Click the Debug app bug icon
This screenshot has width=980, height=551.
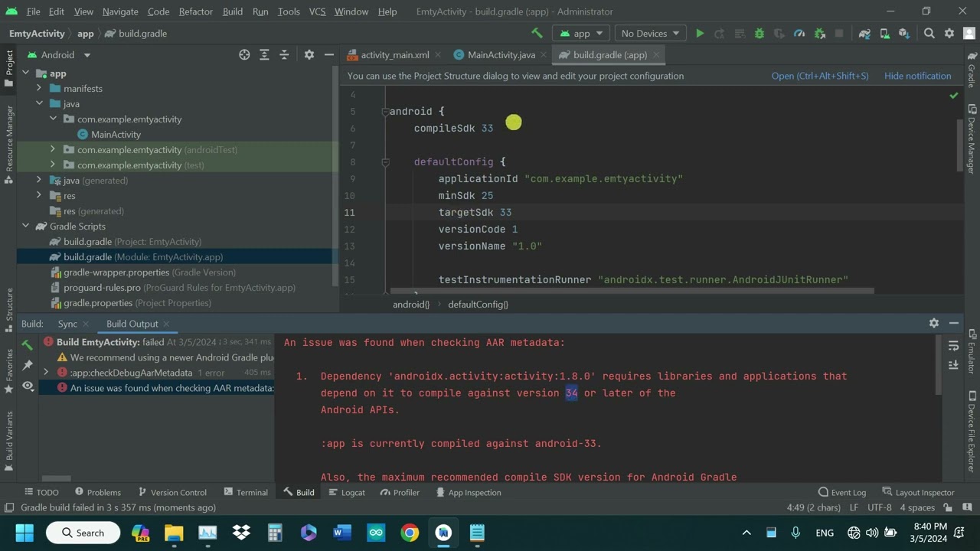(759, 34)
